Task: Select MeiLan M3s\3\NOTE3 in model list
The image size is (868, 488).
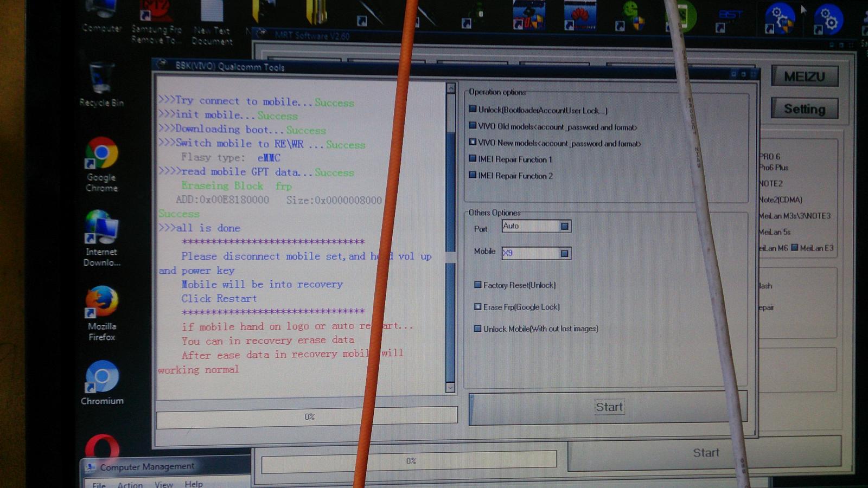Action: (795, 216)
